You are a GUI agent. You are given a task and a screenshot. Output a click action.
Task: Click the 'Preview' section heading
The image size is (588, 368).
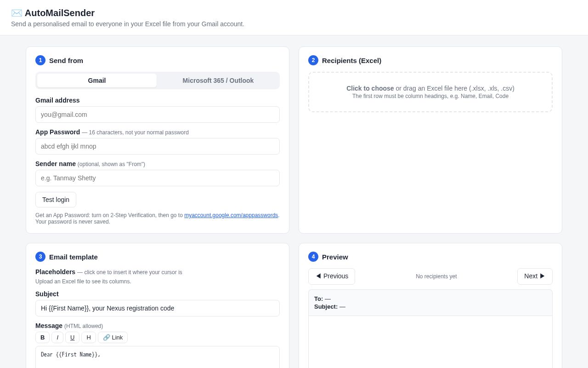(x=335, y=257)
